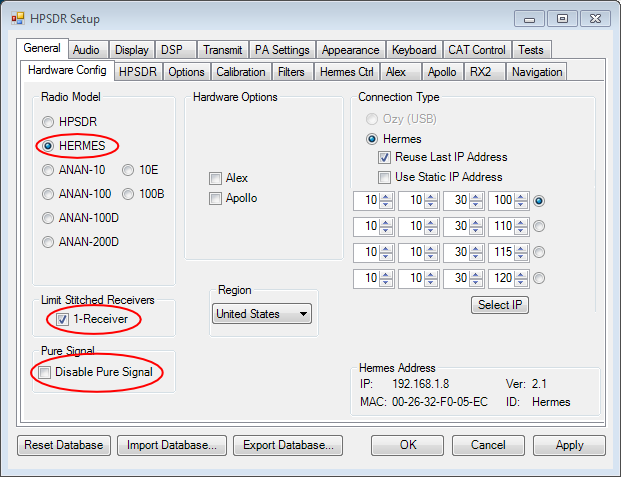Switch to CAT Control tab
This screenshot has width=621, height=477.
(477, 50)
